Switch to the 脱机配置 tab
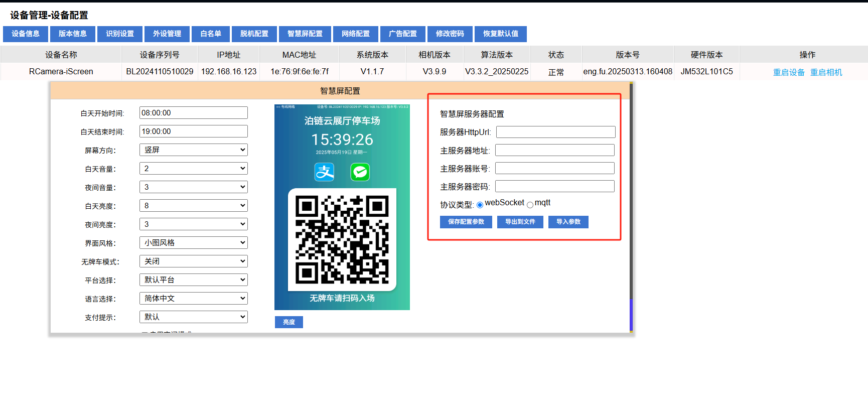 tap(254, 34)
